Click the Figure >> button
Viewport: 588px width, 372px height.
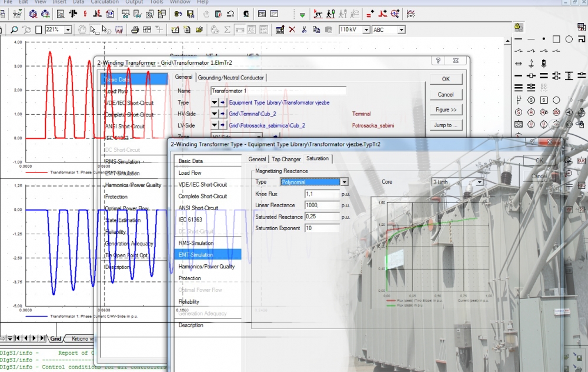(446, 109)
